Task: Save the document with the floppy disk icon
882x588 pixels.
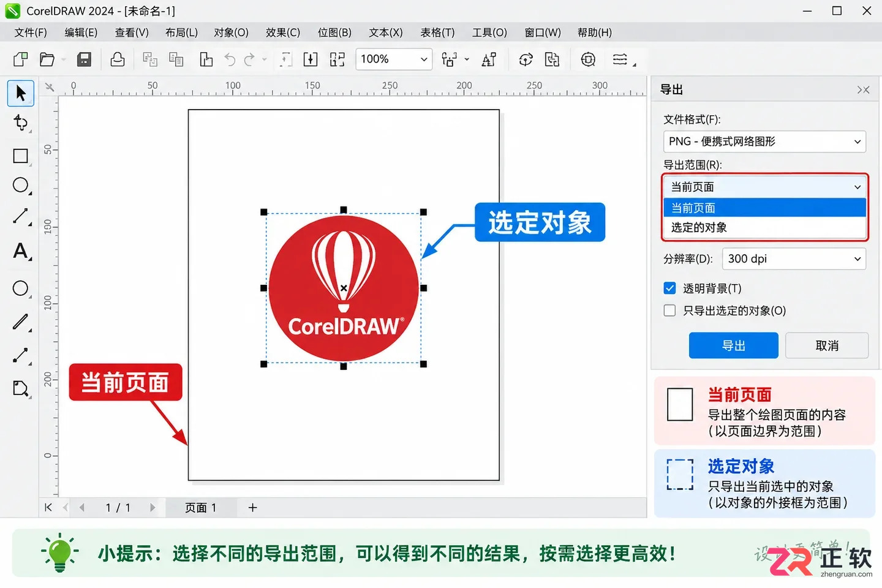Action: [84, 59]
